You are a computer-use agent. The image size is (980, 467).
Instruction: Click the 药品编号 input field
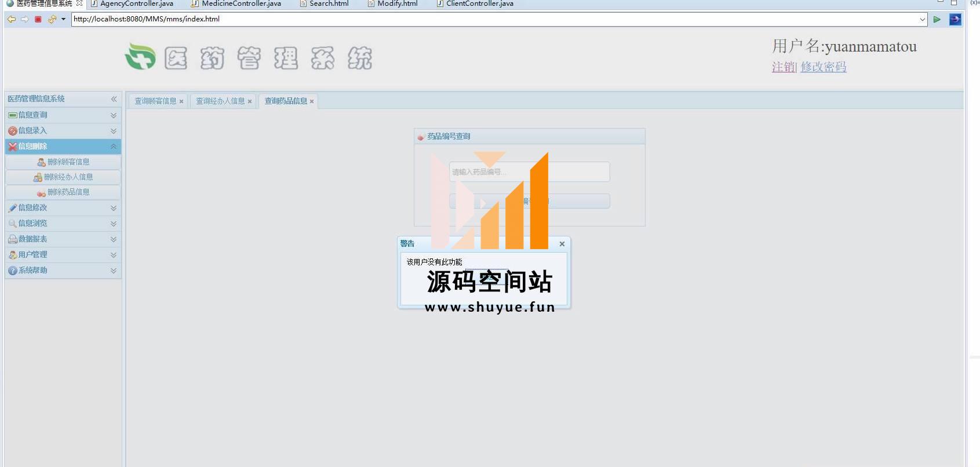tap(529, 172)
